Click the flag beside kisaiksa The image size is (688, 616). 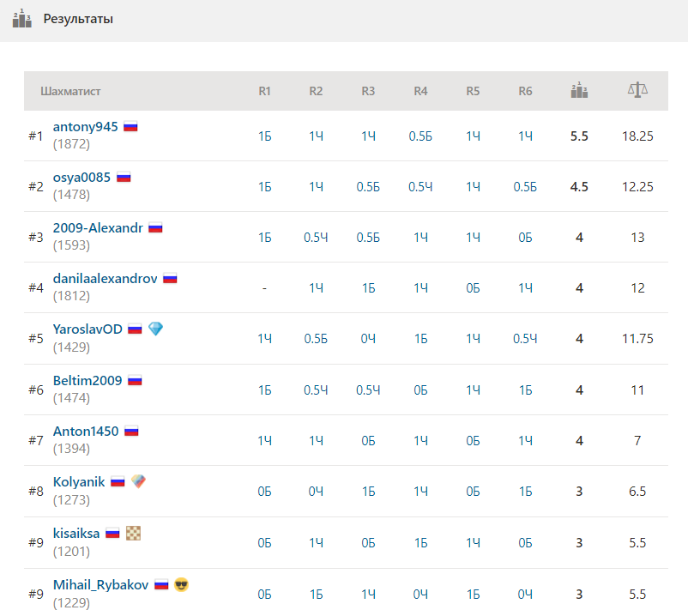[112, 534]
